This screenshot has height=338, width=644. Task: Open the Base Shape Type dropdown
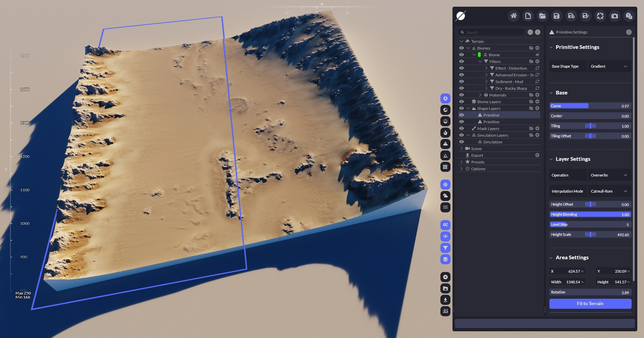tap(609, 66)
